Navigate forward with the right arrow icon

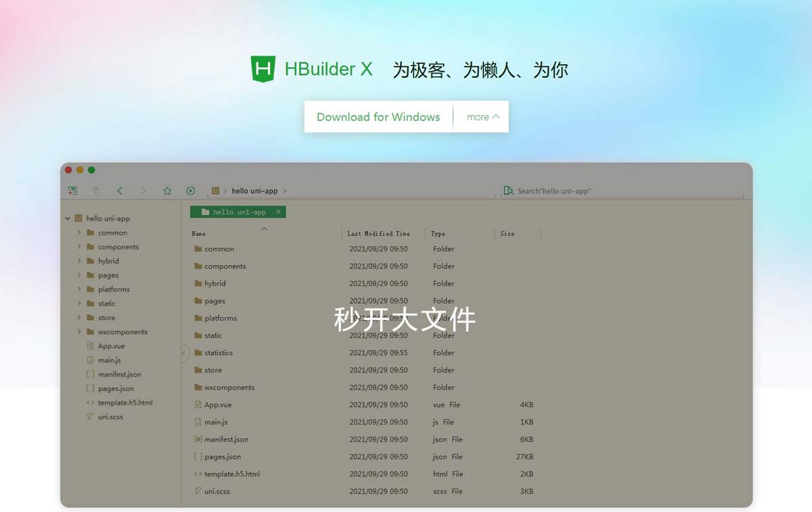click(143, 191)
